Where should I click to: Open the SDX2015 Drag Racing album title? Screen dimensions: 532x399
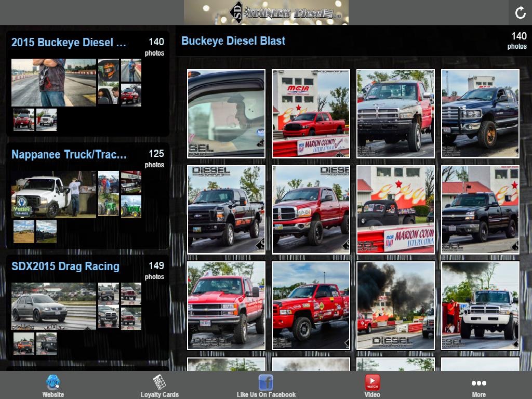point(65,267)
